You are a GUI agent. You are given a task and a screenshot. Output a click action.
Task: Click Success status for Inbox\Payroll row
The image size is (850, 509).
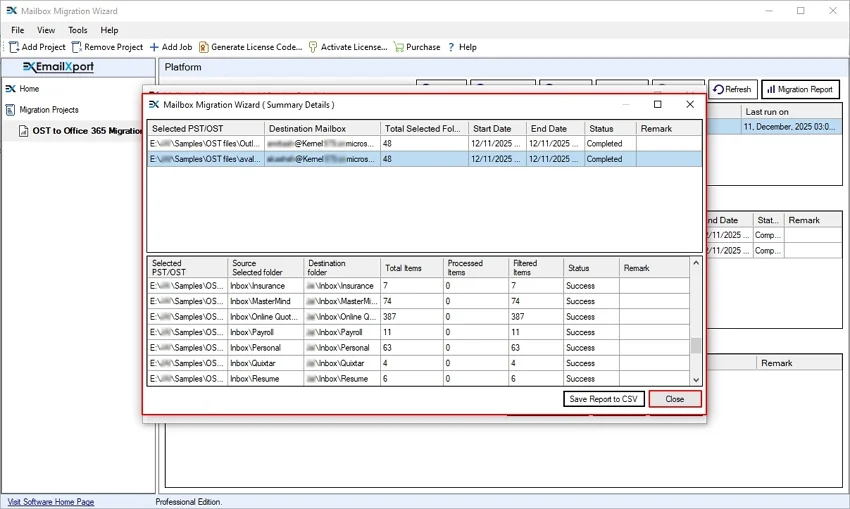click(591, 332)
